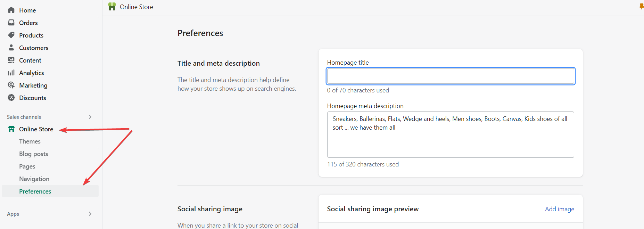Screen dimensions: 644x229
Task: Select Navigation in the sidebar
Action: point(34,179)
